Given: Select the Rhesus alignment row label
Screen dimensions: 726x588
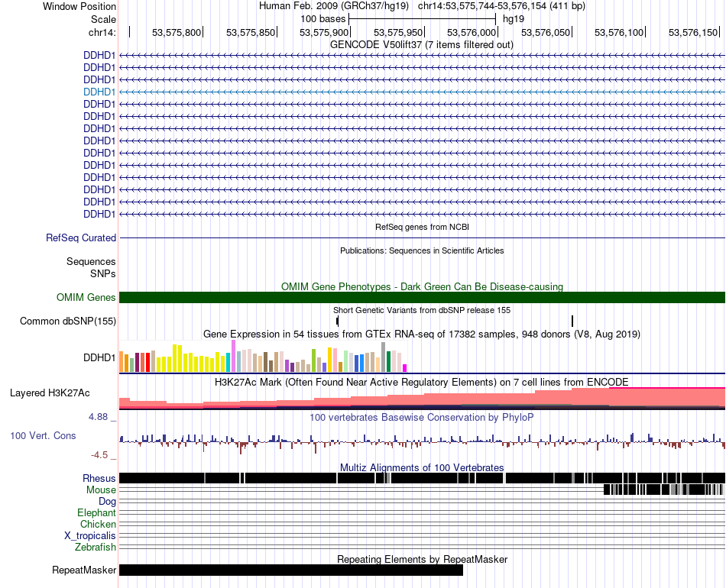Looking at the screenshot, I should point(99,478).
